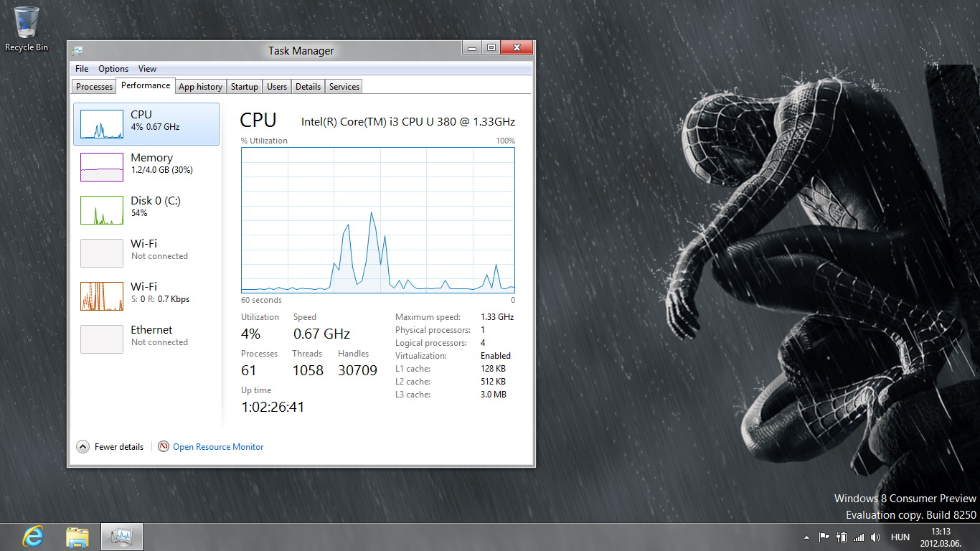
Task: Show hidden tray icons arrow
Action: pyautogui.click(x=806, y=537)
